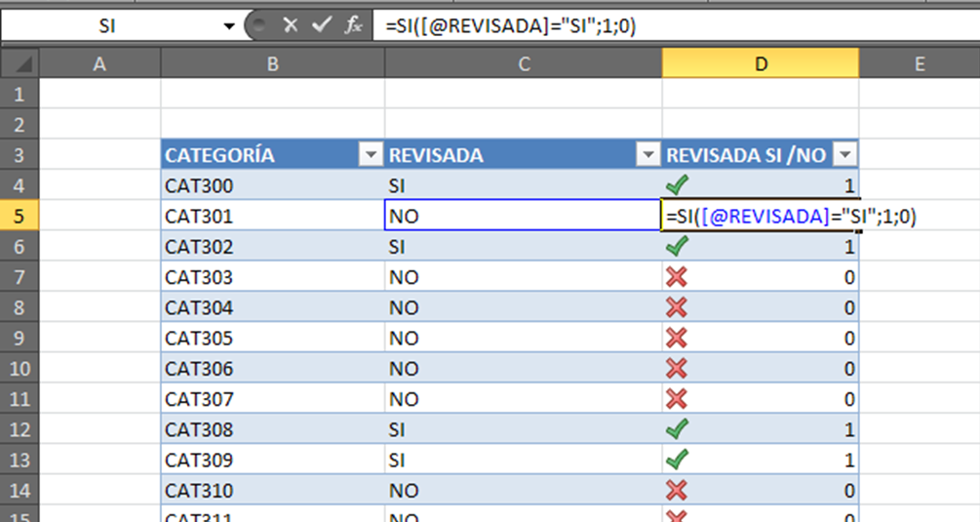Open the REVISADA column filter dropdown

647,155
